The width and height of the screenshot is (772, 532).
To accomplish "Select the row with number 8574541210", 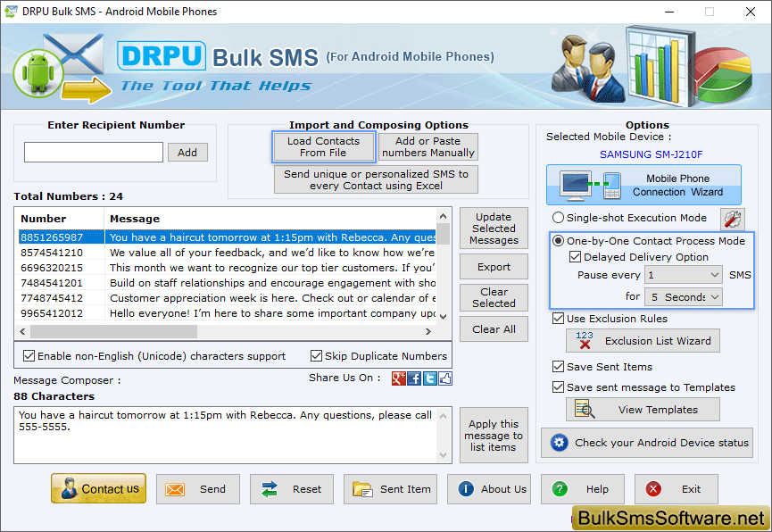I will pyautogui.click(x=228, y=253).
